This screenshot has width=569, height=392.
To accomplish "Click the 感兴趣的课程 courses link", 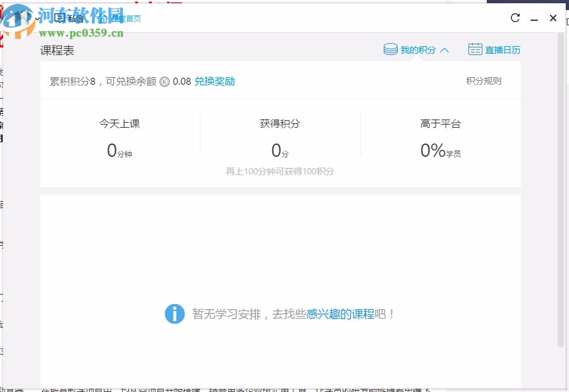I will point(340,314).
